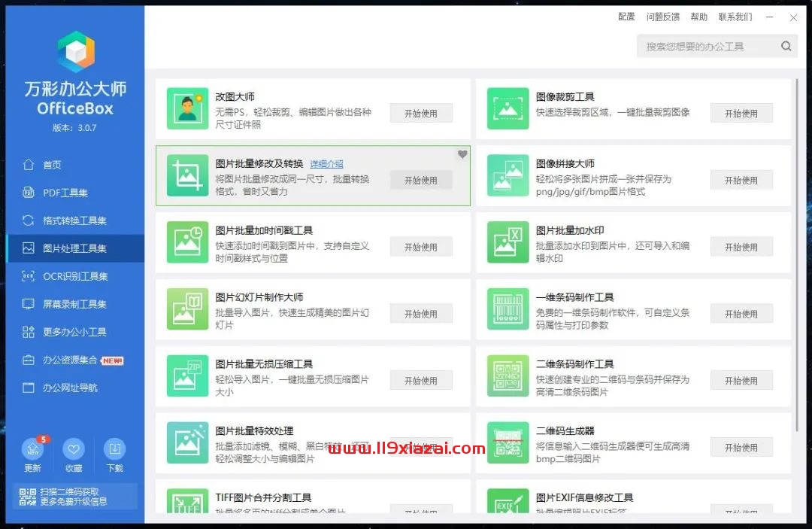Click 开始使用 for 二维条码制作工具
The height and width of the screenshot is (529, 812).
[x=741, y=381]
